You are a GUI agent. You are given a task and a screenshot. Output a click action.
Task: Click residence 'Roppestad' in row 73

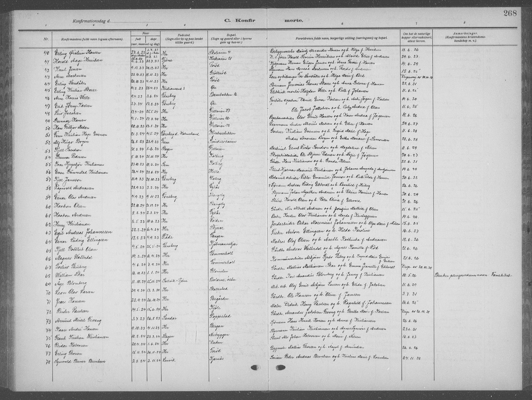(x=220, y=316)
